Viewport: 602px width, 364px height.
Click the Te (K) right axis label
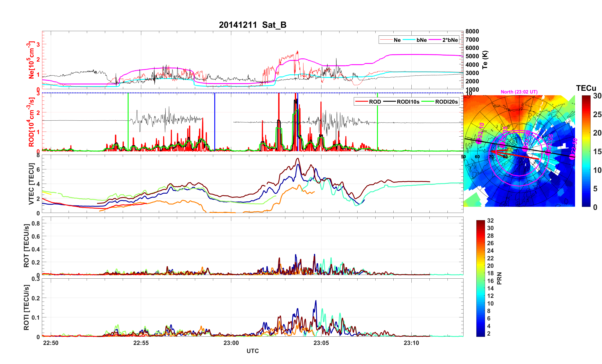[485, 60]
